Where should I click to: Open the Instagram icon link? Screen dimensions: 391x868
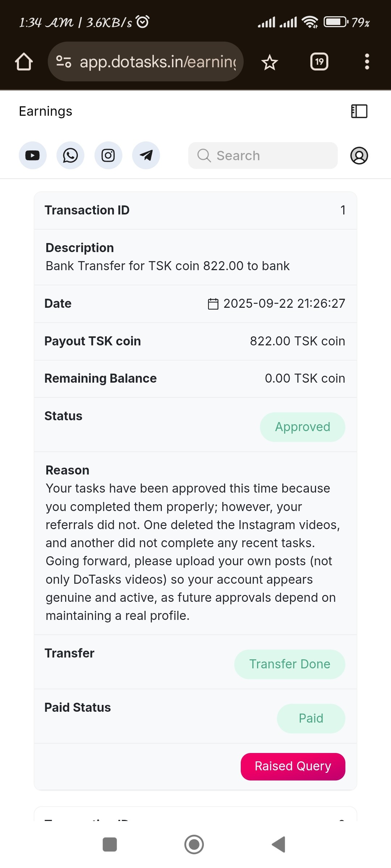click(x=108, y=156)
